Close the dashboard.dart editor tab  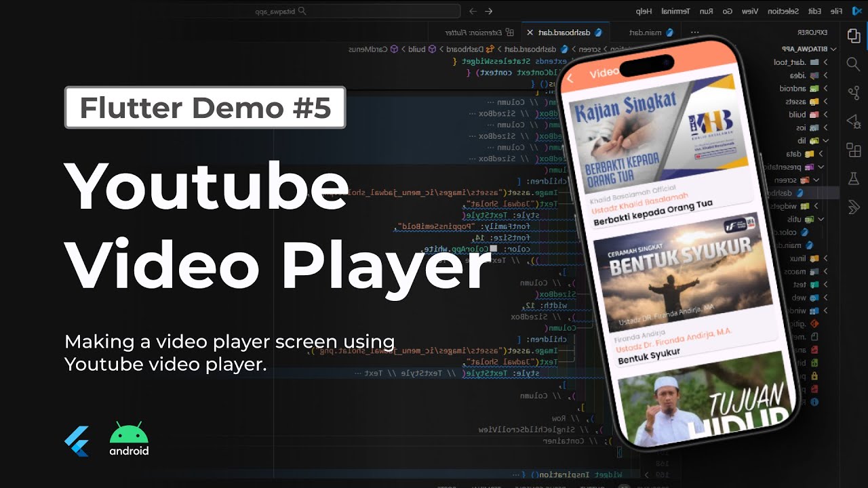(530, 33)
